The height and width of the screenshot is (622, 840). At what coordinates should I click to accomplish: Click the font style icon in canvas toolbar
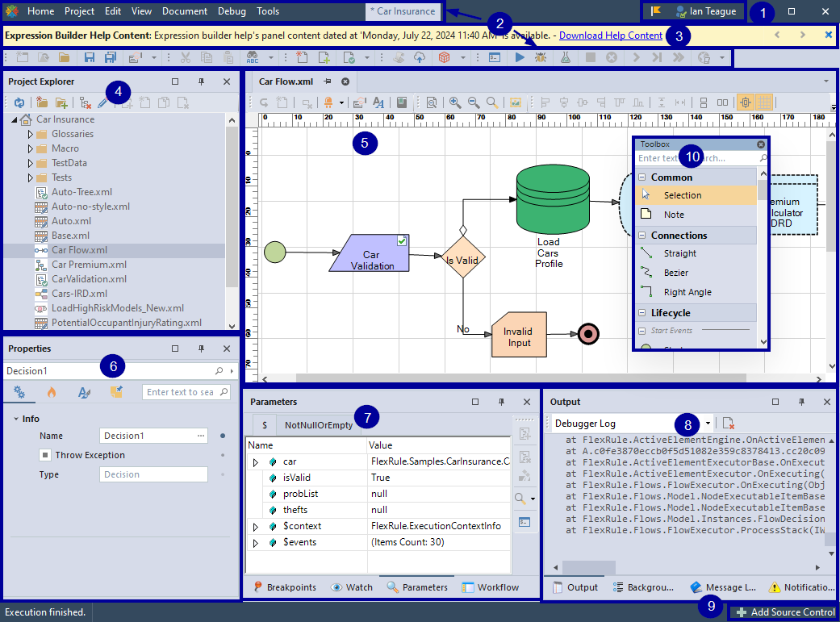378,102
